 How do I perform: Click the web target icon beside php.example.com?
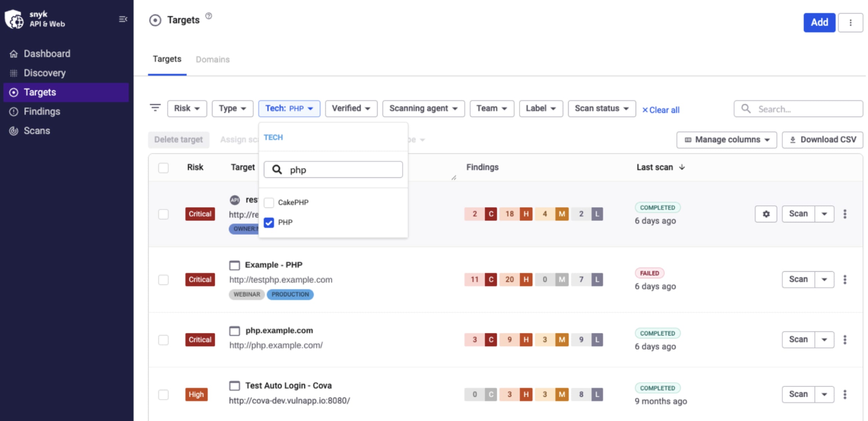point(234,331)
